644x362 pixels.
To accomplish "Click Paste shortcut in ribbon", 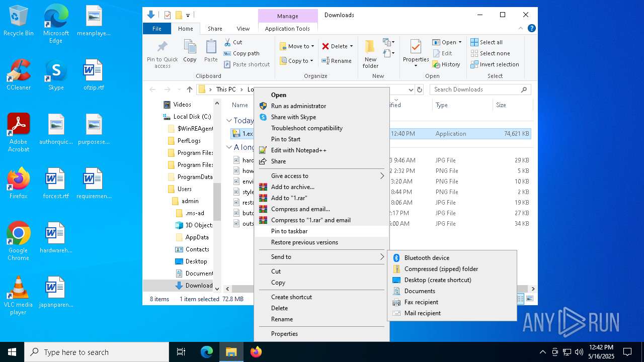I will [x=247, y=64].
